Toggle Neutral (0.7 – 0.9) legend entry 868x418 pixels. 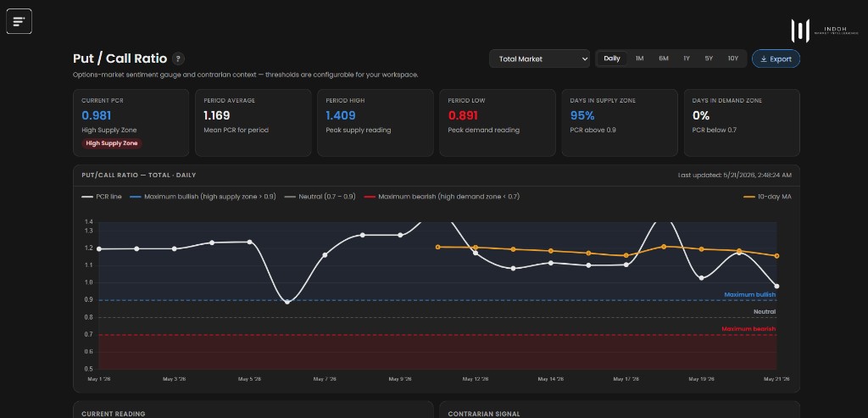click(320, 197)
